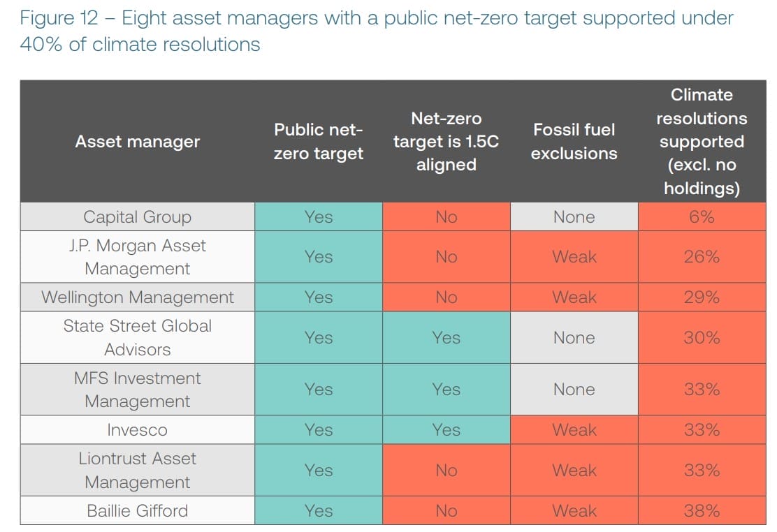Select the 26% climate resolutions cell
This screenshot has height=532, width=777.
click(702, 257)
